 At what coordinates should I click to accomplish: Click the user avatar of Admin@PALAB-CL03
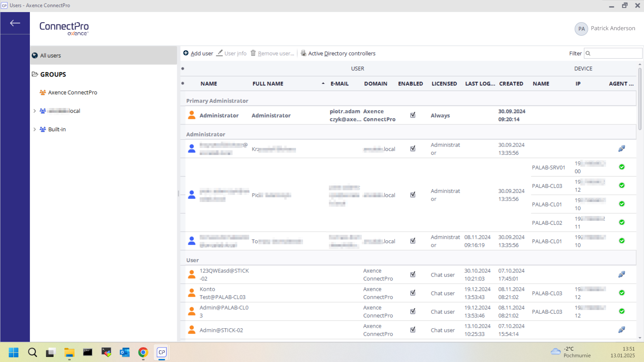point(192,311)
